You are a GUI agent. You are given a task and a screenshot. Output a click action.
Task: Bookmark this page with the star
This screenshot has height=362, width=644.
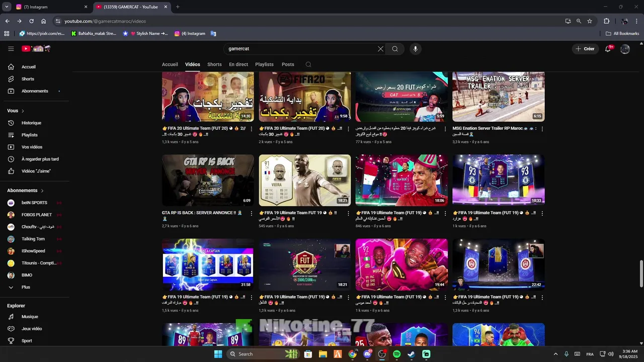[x=590, y=21]
